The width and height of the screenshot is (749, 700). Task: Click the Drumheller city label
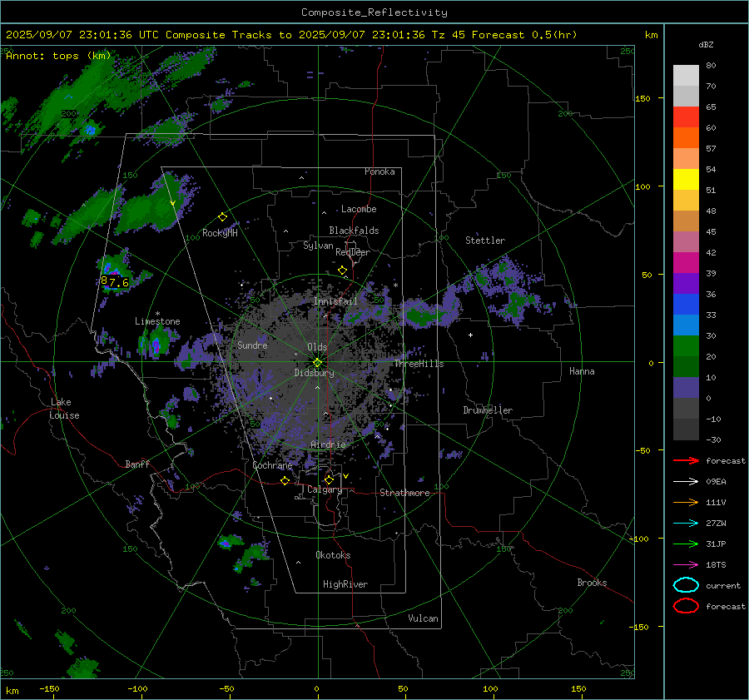[x=488, y=410]
